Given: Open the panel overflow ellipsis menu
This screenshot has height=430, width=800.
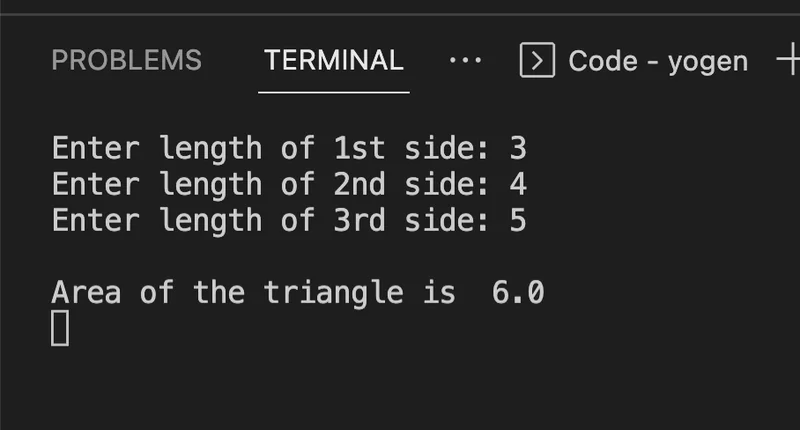Looking at the screenshot, I should point(465,61).
